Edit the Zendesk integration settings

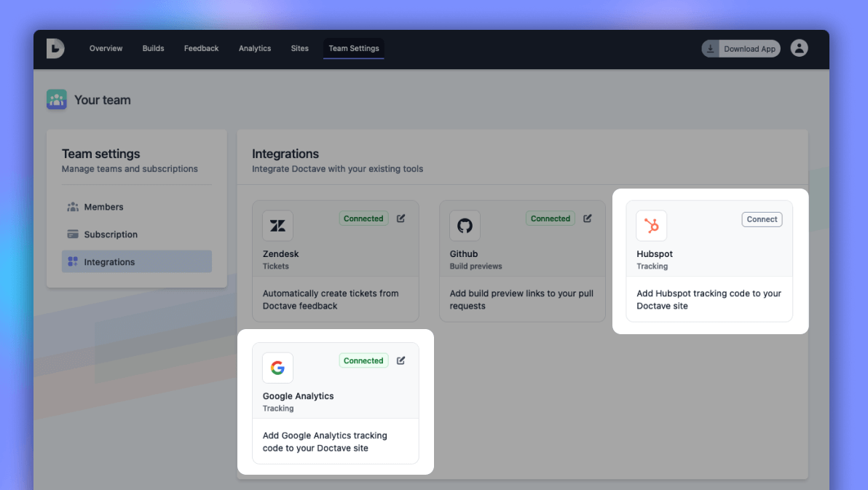pyautogui.click(x=401, y=218)
